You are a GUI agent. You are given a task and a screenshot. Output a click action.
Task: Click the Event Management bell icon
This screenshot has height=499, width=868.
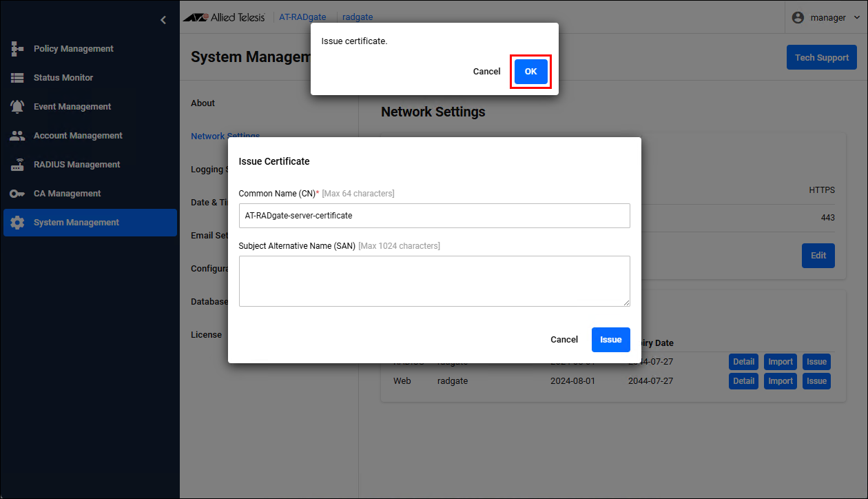[17, 107]
